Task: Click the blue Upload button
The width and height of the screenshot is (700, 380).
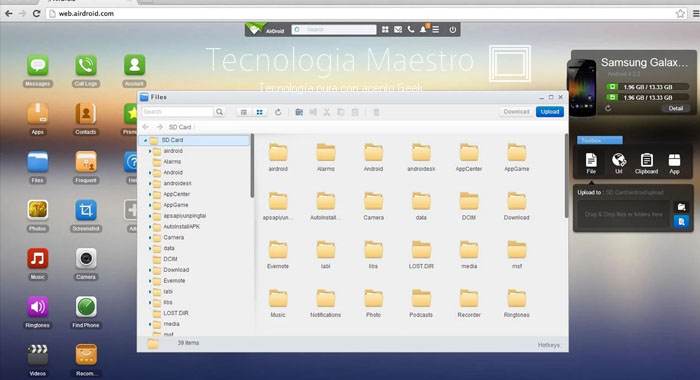Action: point(550,112)
